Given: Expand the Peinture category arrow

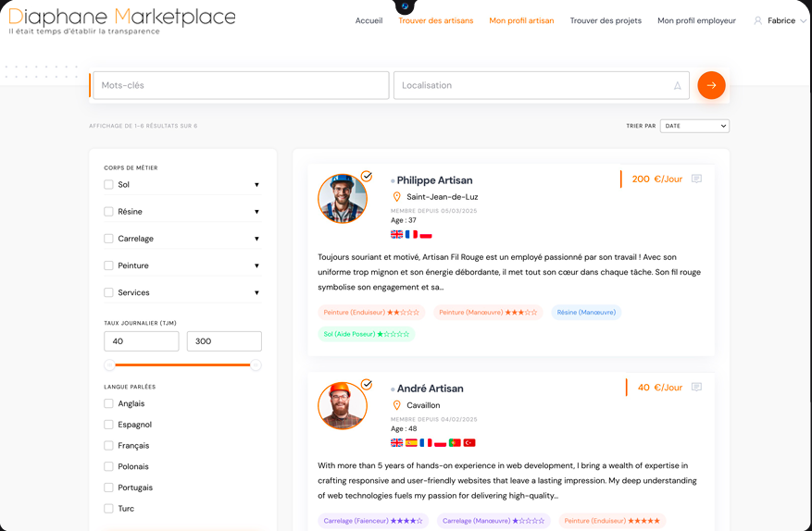Looking at the screenshot, I should click(x=256, y=265).
